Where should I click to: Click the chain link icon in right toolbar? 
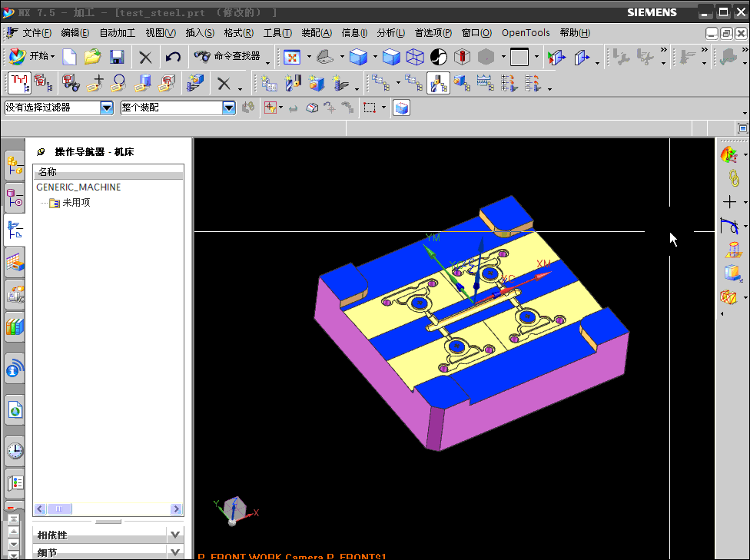pyautogui.click(x=732, y=178)
